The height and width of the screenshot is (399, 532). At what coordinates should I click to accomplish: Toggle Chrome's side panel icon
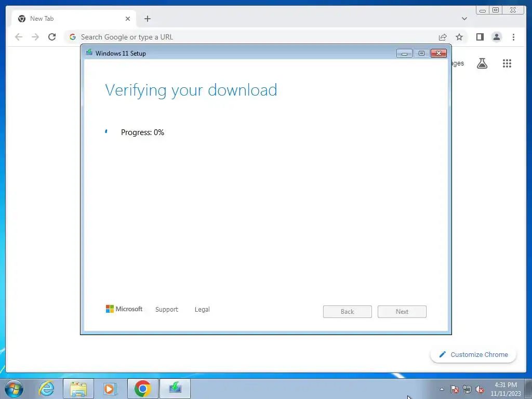[480, 37]
